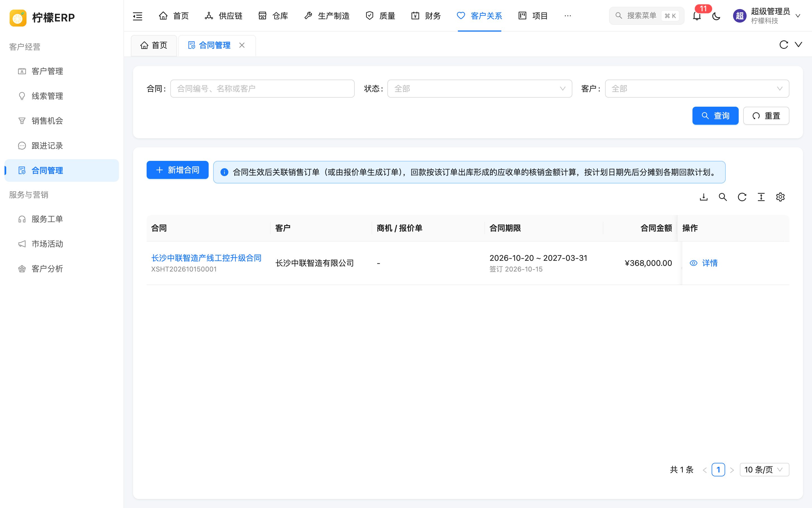Image resolution: width=812 pixels, height=508 pixels.
Task: Click table export download icon
Action: (704, 197)
